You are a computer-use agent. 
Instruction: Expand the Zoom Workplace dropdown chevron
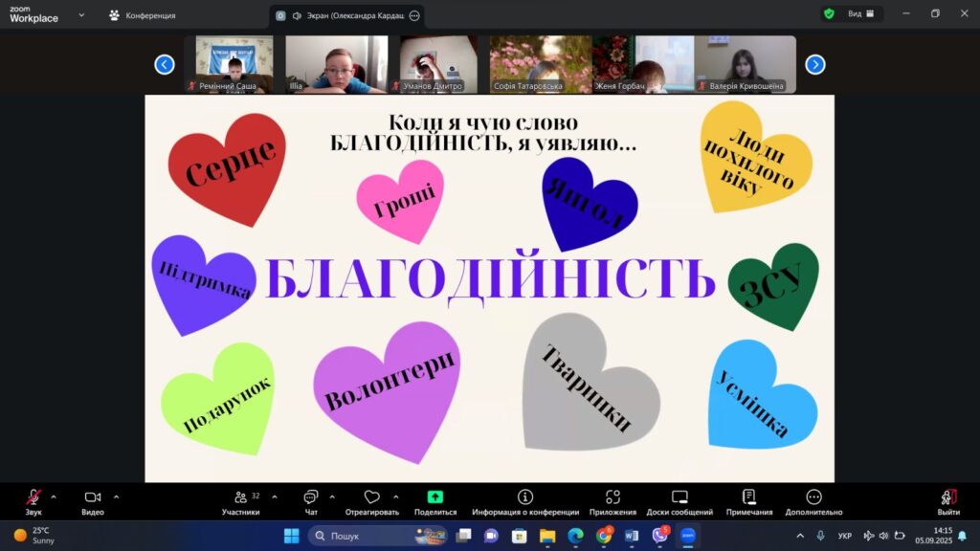point(81,15)
